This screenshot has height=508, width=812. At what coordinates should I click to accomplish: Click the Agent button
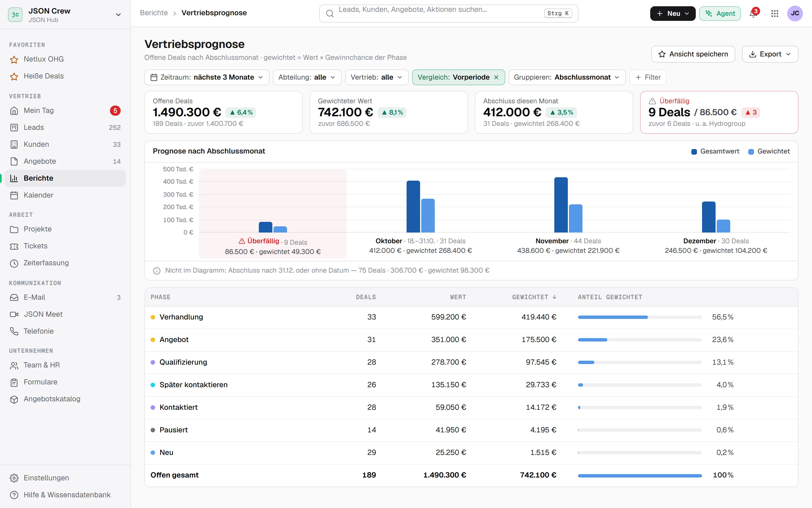(x=720, y=14)
